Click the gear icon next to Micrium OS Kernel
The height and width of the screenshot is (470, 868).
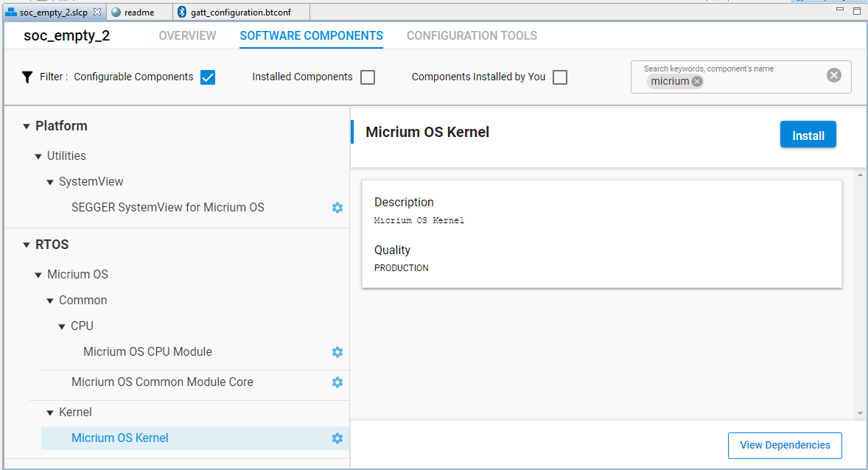pos(337,438)
